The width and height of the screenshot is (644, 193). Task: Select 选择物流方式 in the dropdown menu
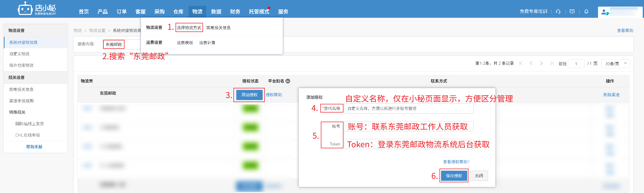click(x=189, y=28)
